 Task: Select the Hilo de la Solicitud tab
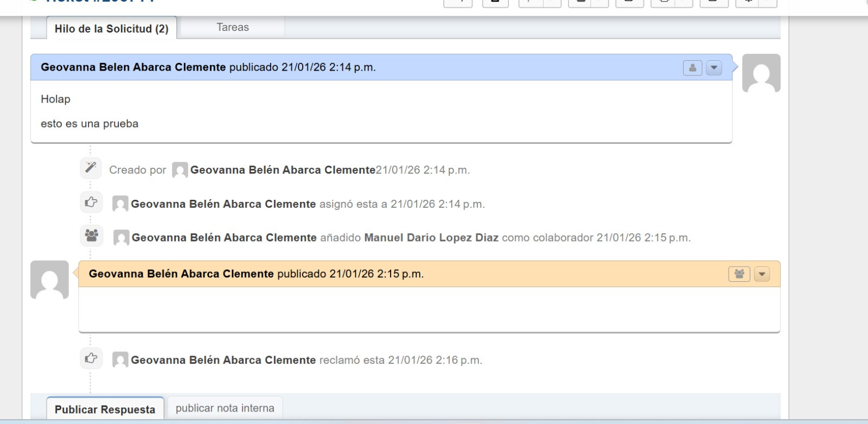point(111,29)
